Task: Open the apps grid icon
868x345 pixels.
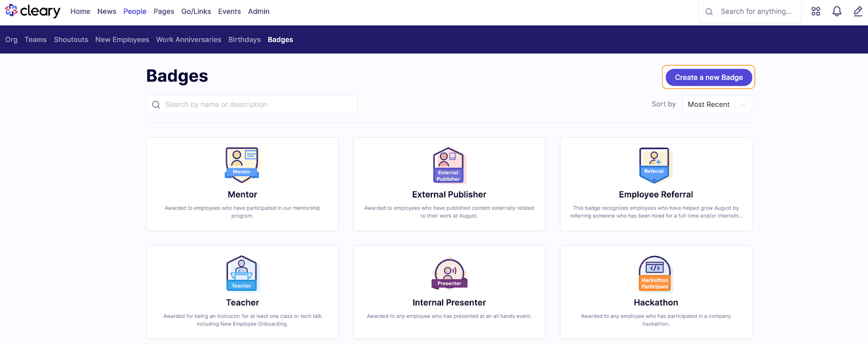Action: pos(816,11)
